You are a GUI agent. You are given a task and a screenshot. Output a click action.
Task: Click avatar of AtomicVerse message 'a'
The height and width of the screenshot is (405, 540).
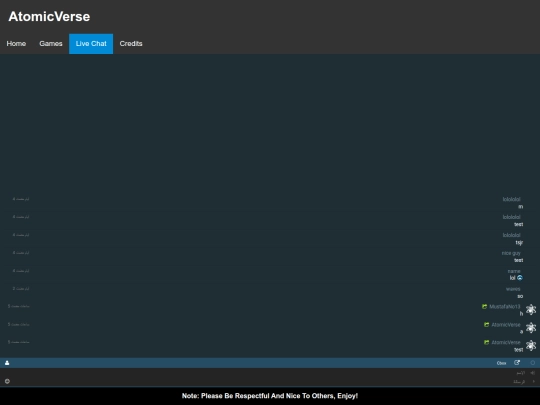(531, 328)
